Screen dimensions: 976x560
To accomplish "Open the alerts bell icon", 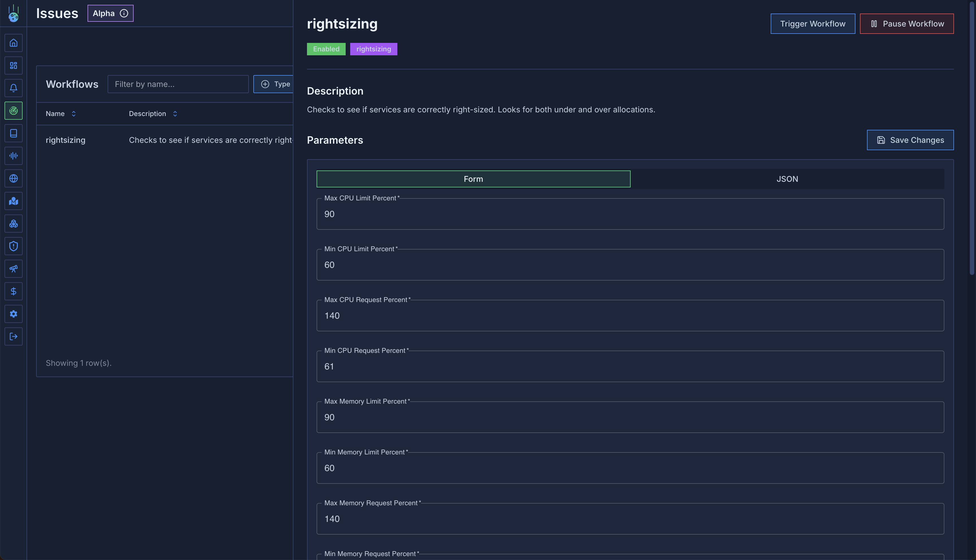I will (14, 88).
